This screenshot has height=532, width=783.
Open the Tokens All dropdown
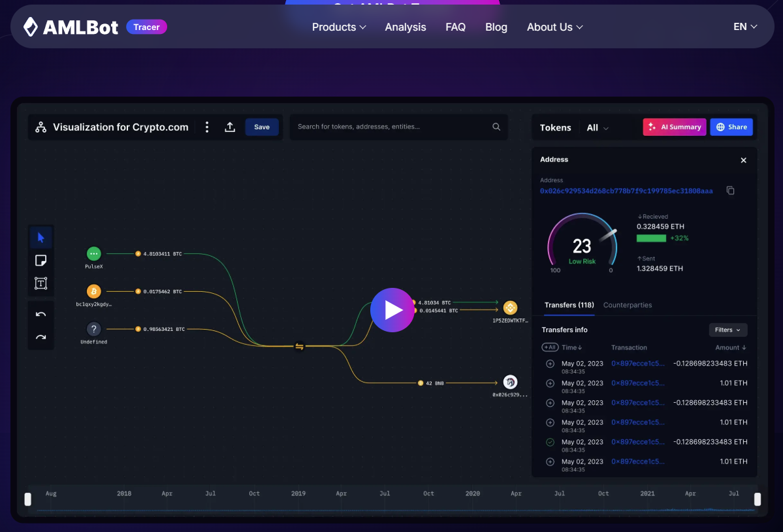pyautogui.click(x=598, y=128)
